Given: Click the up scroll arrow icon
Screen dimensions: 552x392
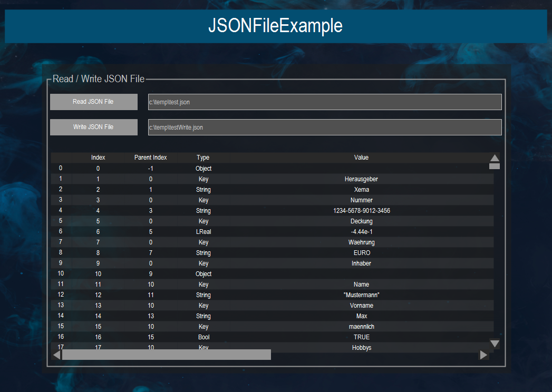Looking at the screenshot, I should [x=494, y=157].
